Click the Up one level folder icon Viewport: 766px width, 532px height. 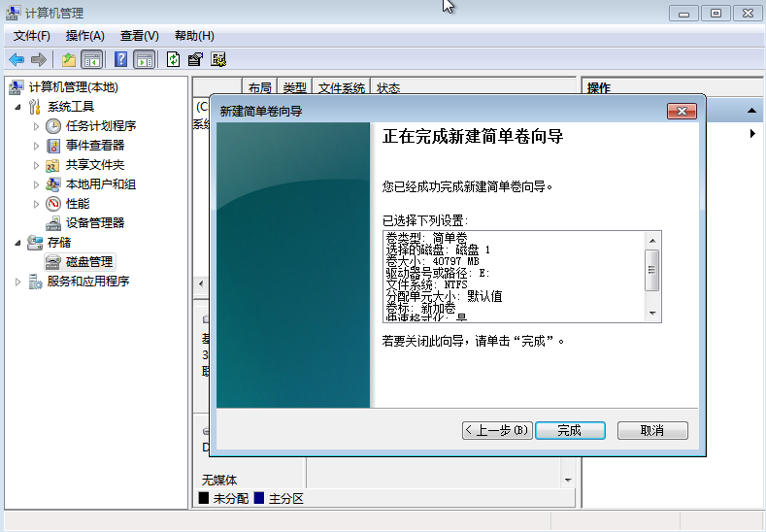click(x=68, y=60)
